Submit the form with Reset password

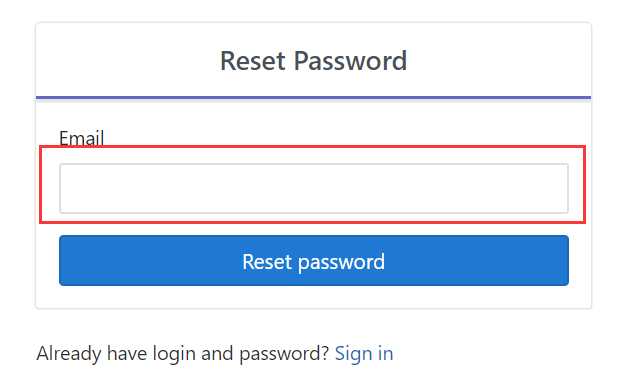314,261
